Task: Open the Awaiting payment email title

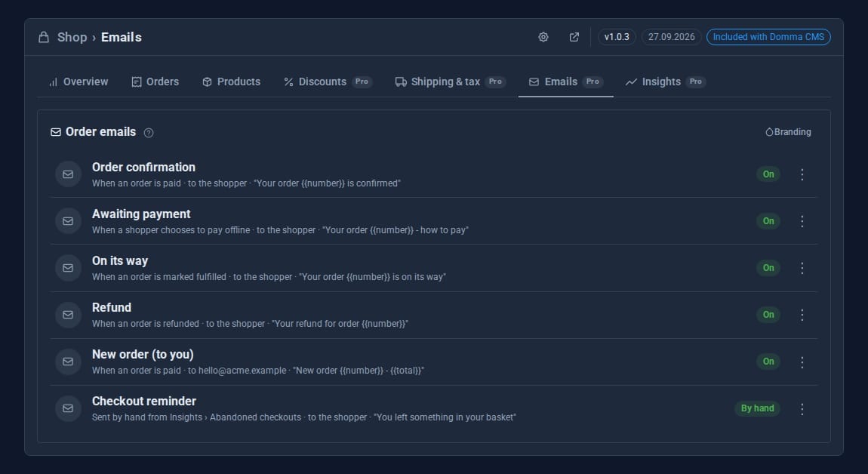Action: [x=141, y=214]
